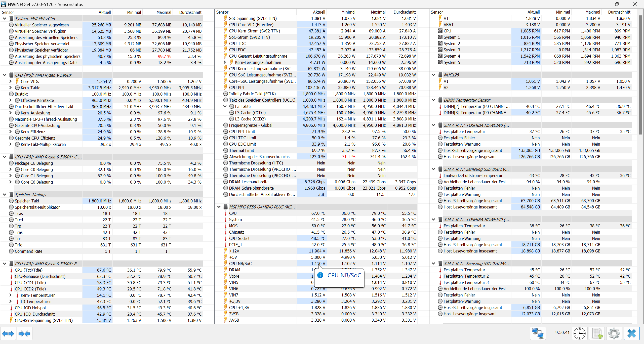Viewport: 644px width, 344px height.
Task: Click circle icon beside Bustakt
Action: pyautogui.click(x=11, y=94)
